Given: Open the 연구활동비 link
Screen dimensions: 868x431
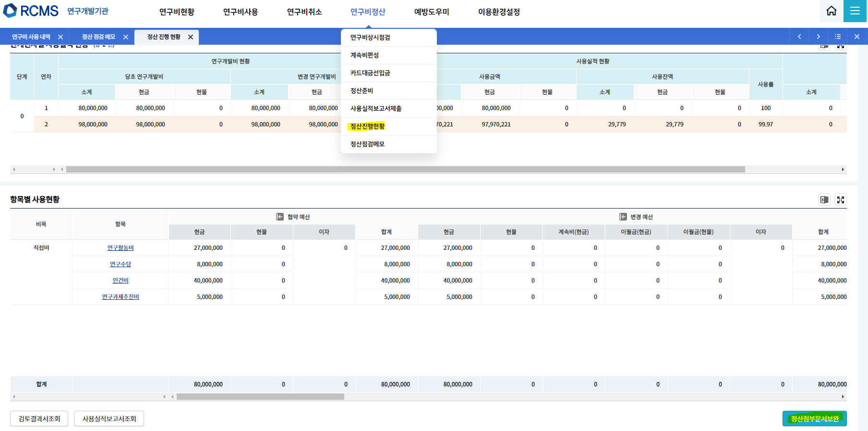Looking at the screenshot, I should pyautogui.click(x=121, y=248).
